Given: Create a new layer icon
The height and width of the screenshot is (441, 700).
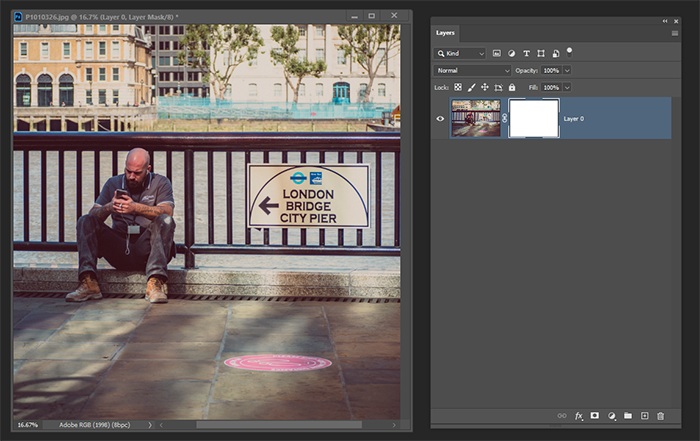Looking at the screenshot, I should (x=644, y=416).
